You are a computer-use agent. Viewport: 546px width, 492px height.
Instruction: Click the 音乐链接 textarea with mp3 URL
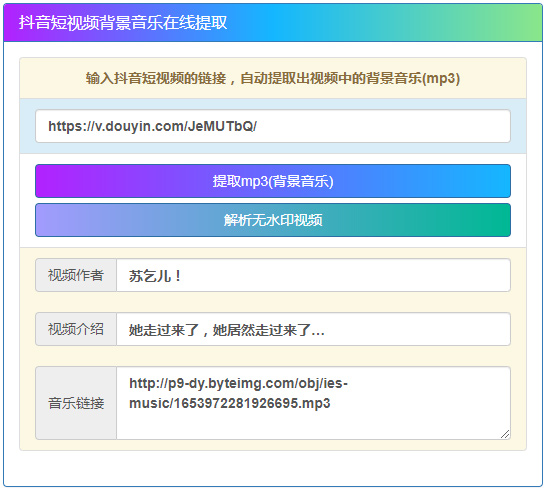313,403
